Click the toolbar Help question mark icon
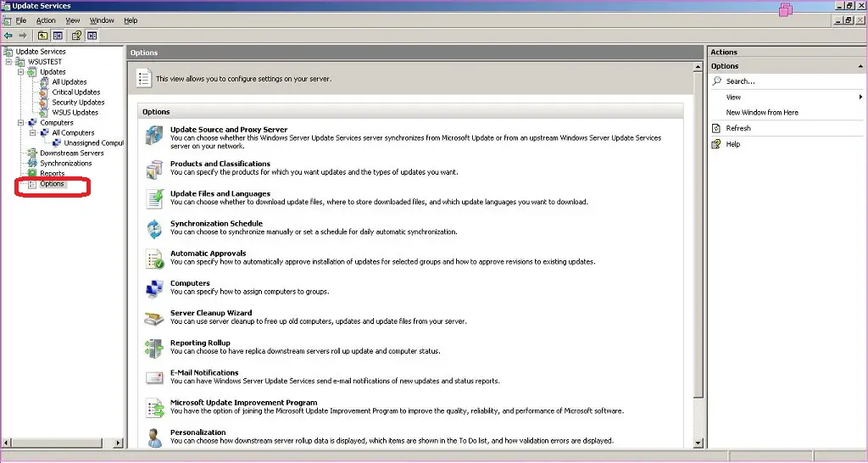 (x=77, y=36)
